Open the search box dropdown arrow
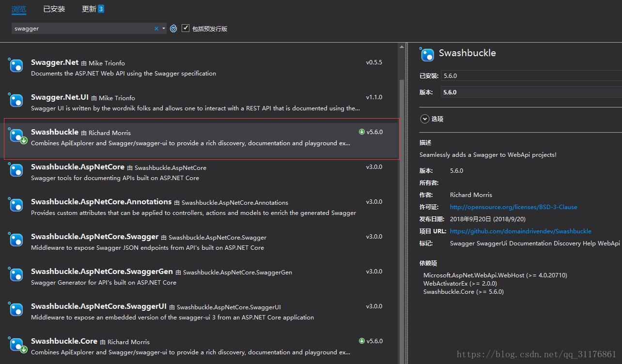622x364 pixels. tap(164, 29)
